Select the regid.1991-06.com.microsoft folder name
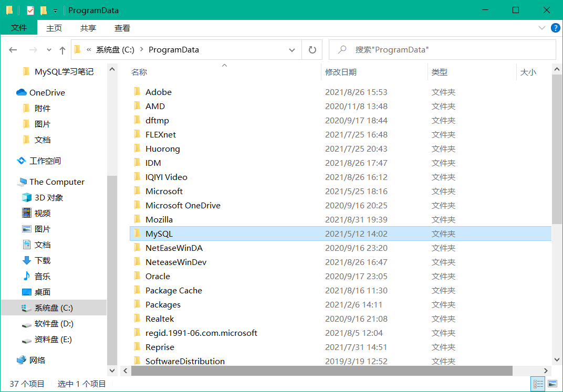Screen dimensions: 563x392 [x=202, y=333]
